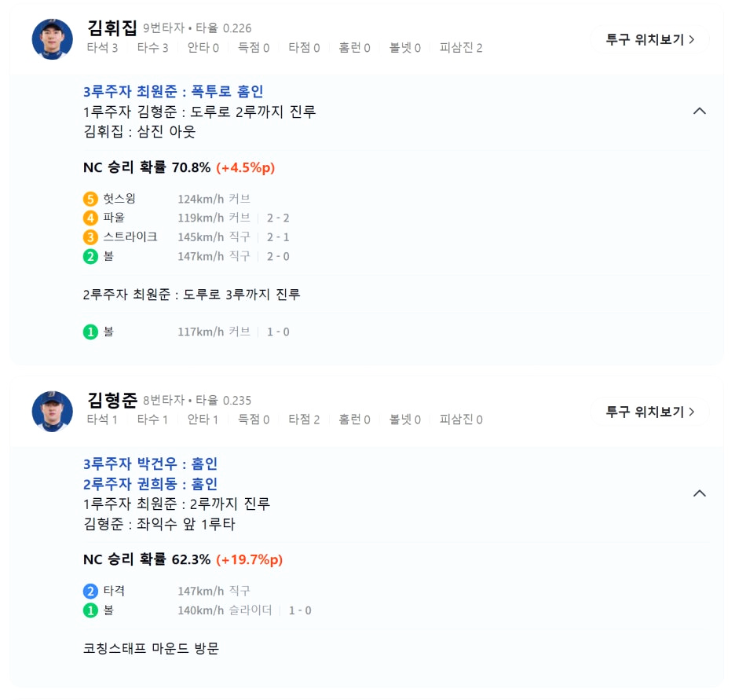Click the 코칭스태프 마운드 방문 entry
The width and height of the screenshot is (735, 700).
coord(151,648)
